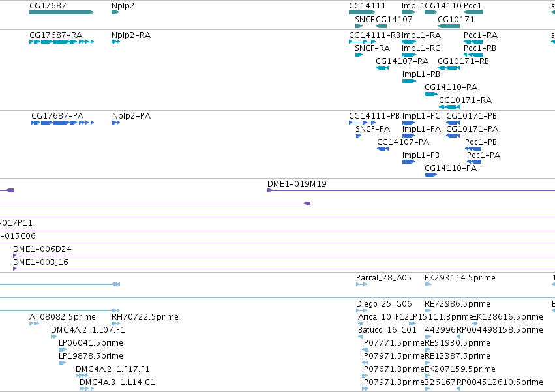
Task: Click EST DMG4A.2_1.F17.F1 label
Action: (x=113, y=370)
